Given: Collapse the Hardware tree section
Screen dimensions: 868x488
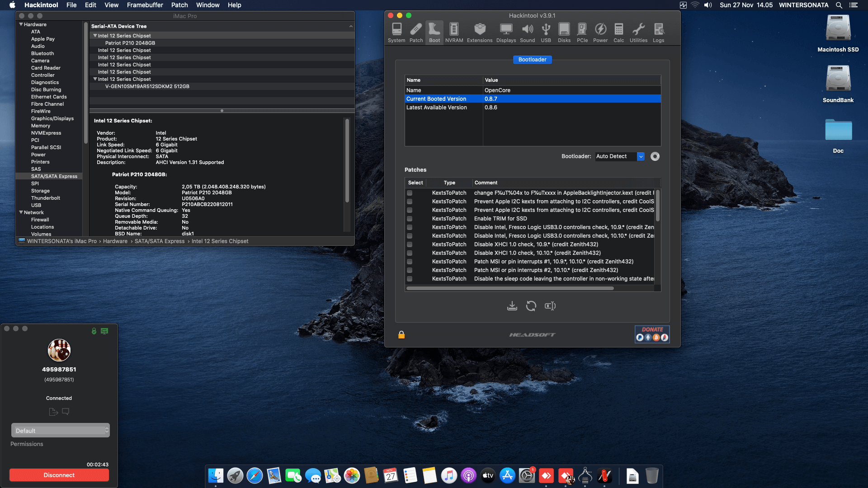Looking at the screenshot, I should 21,24.
